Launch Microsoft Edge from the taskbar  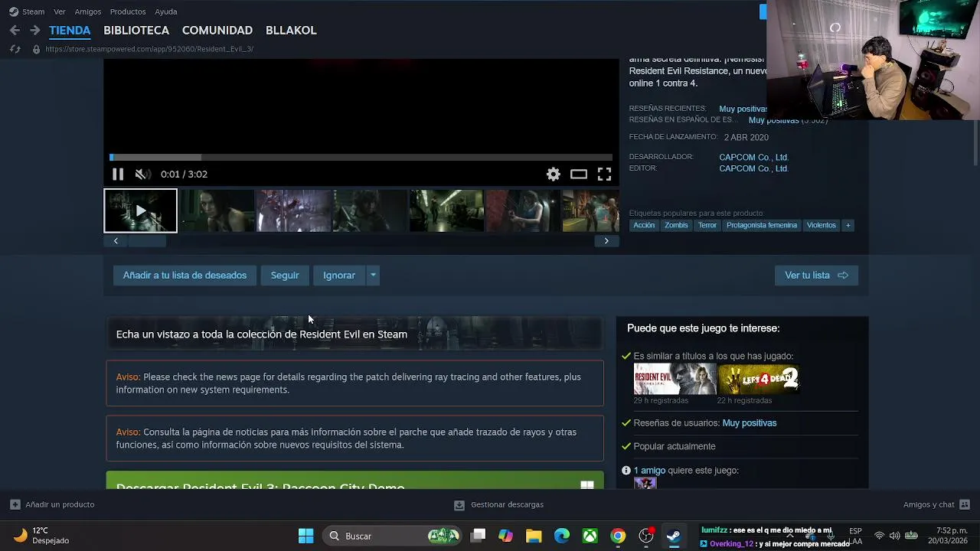click(x=562, y=536)
